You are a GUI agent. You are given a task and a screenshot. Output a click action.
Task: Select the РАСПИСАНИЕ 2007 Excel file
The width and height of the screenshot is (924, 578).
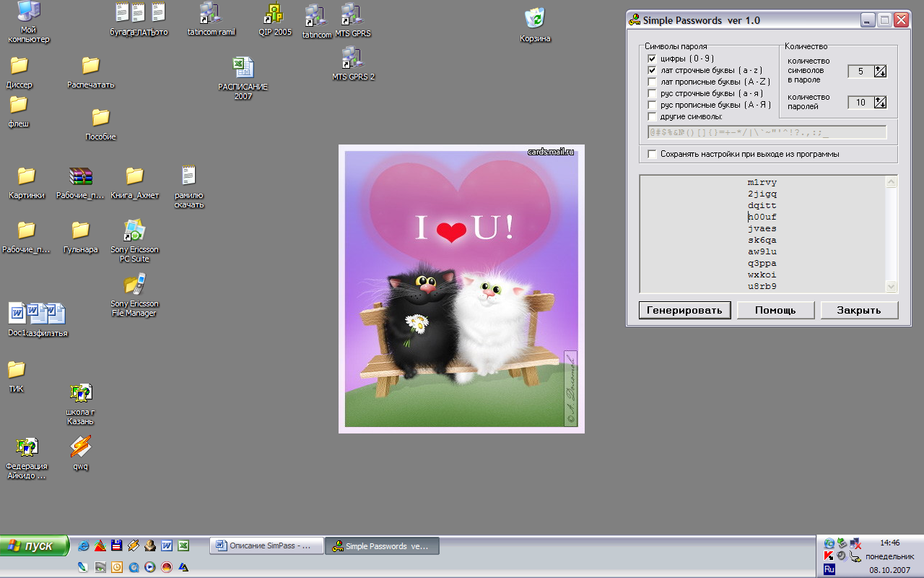pos(243,78)
